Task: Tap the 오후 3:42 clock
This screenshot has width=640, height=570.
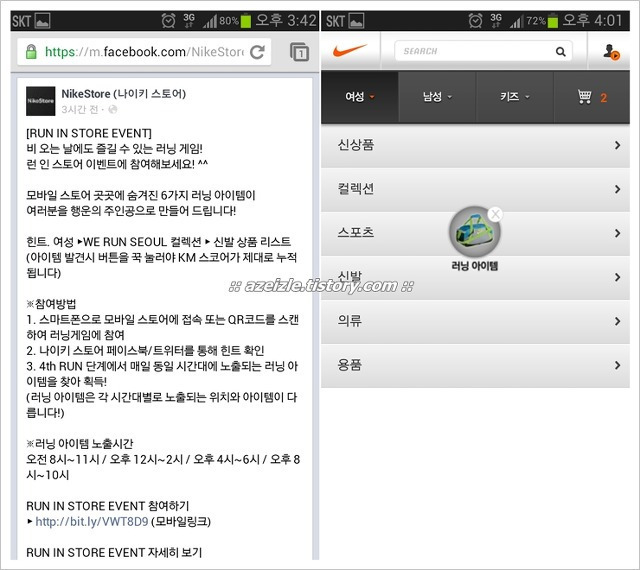Action: coord(286,20)
